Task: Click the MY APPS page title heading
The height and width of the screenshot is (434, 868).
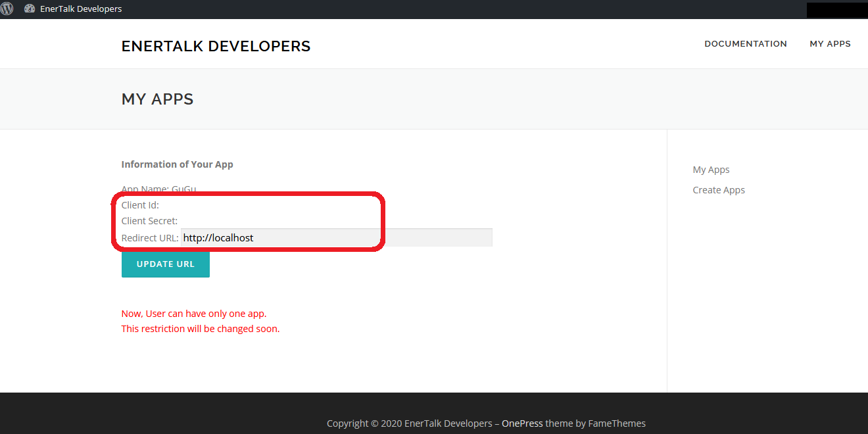Action: pyautogui.click(x=158, y=99)
